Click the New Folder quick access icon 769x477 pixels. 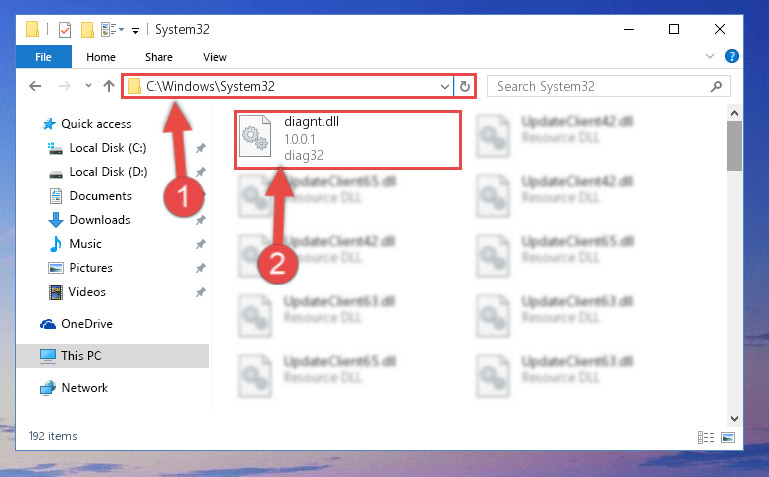(x=87, y=30)
